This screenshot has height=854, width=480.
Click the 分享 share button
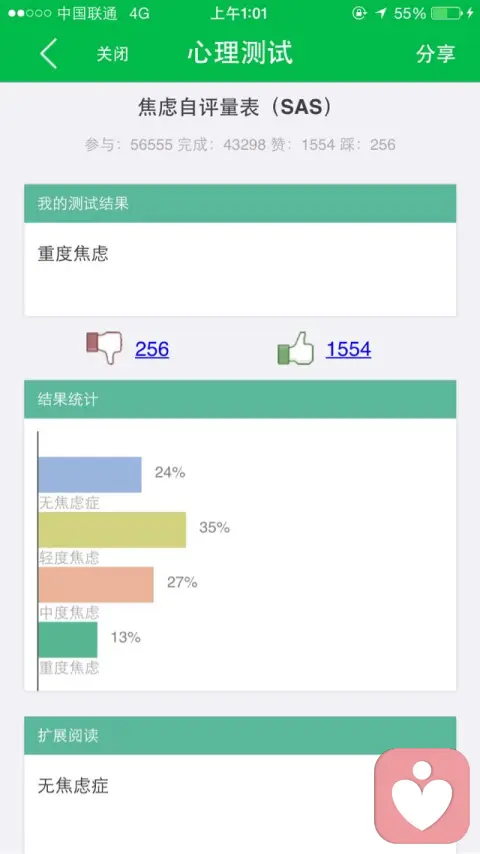pos(435,53)
